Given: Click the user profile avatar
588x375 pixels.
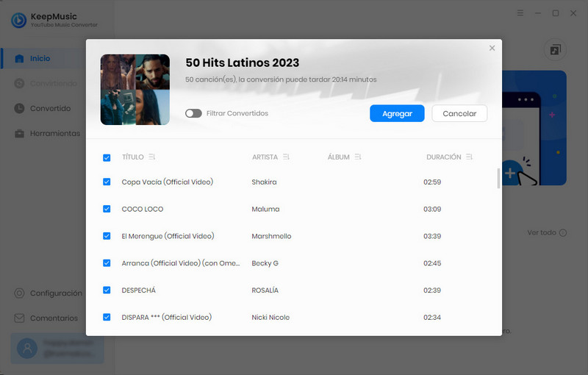Looking at the screenshot, I should point(27,349).
